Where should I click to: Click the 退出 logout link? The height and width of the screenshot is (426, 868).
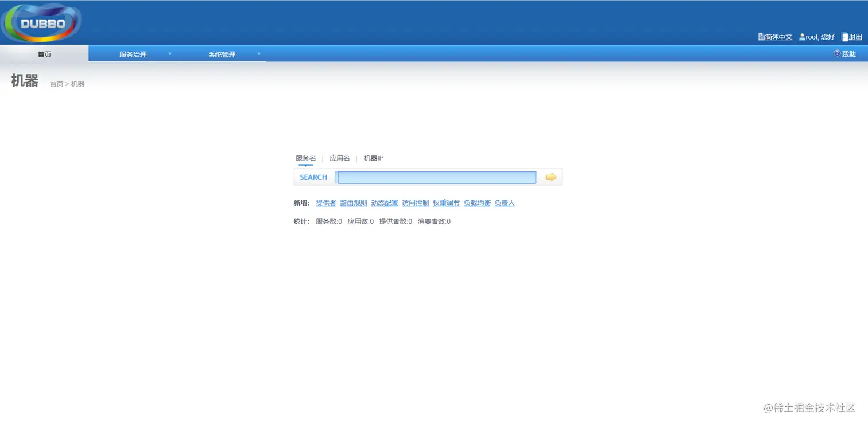855,37
